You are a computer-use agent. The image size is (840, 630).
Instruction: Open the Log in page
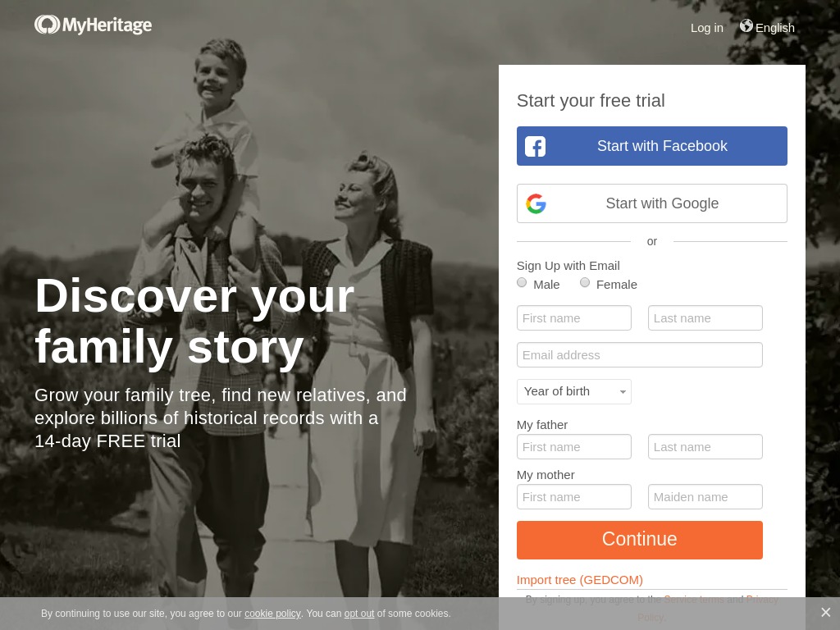pos(706,28)
